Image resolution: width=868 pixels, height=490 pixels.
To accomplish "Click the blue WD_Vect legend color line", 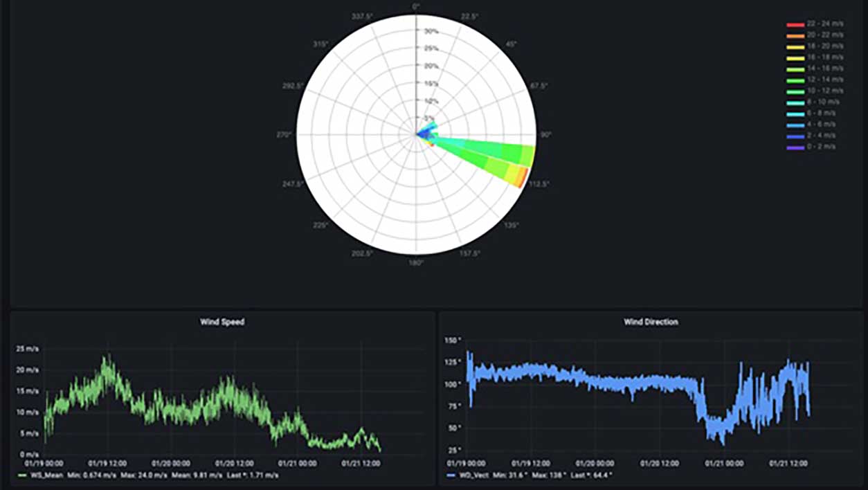I will 449,475.
